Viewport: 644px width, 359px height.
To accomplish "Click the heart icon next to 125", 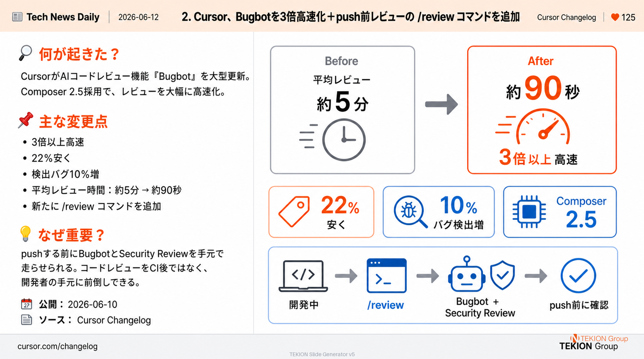I will [615, 17].
